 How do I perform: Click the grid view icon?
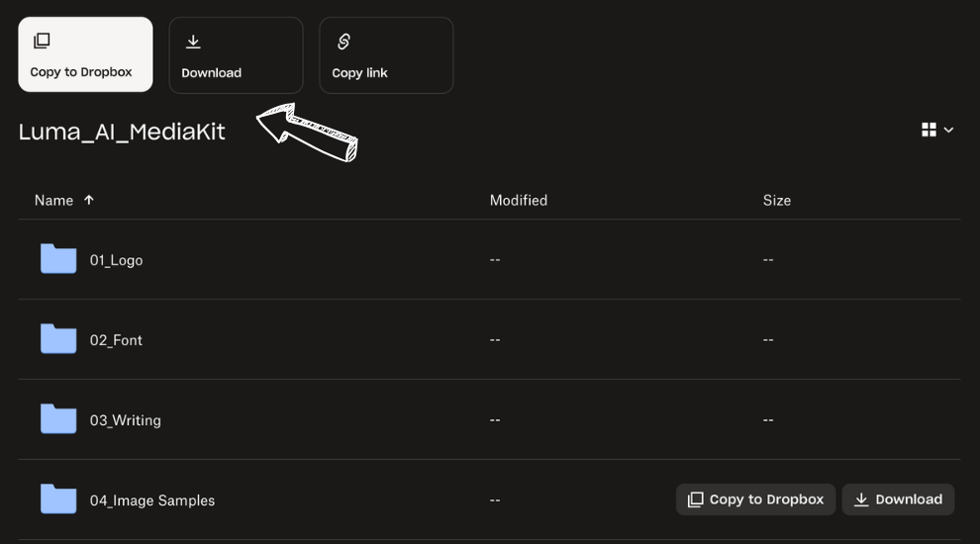click(929, 130)
